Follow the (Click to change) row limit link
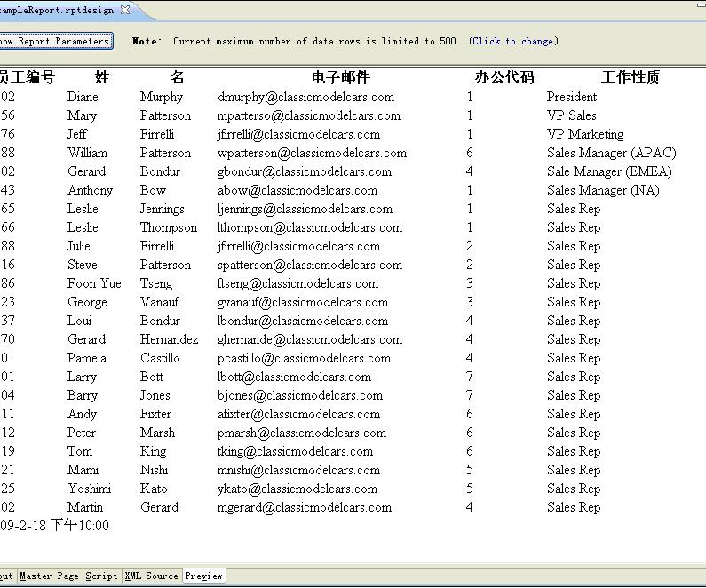 pyautogui.click(x=513, y=41)
